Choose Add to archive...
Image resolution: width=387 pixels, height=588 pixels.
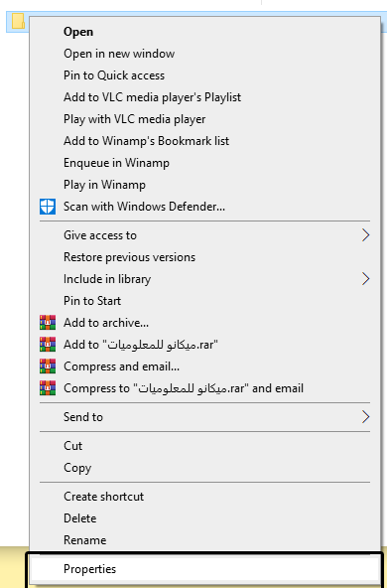pyautogui.click(x=205, y=323)
